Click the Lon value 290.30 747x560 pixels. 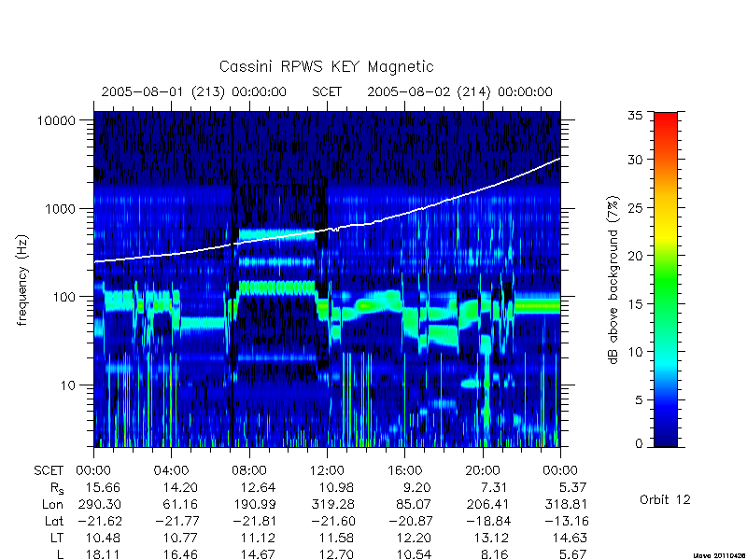99,504
